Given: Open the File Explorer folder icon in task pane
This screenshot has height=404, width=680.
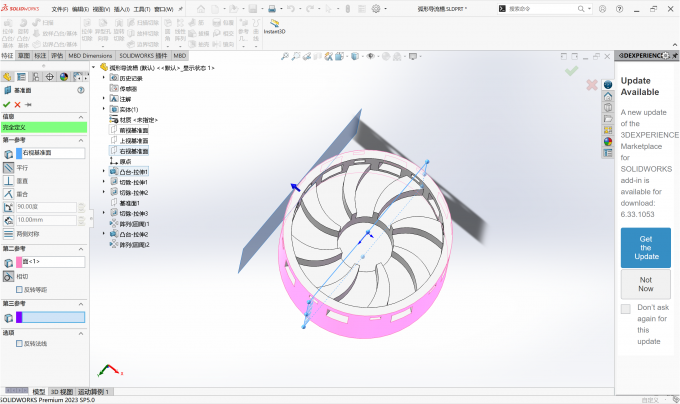Looking at the screenshot, I should tap(608, 118).
